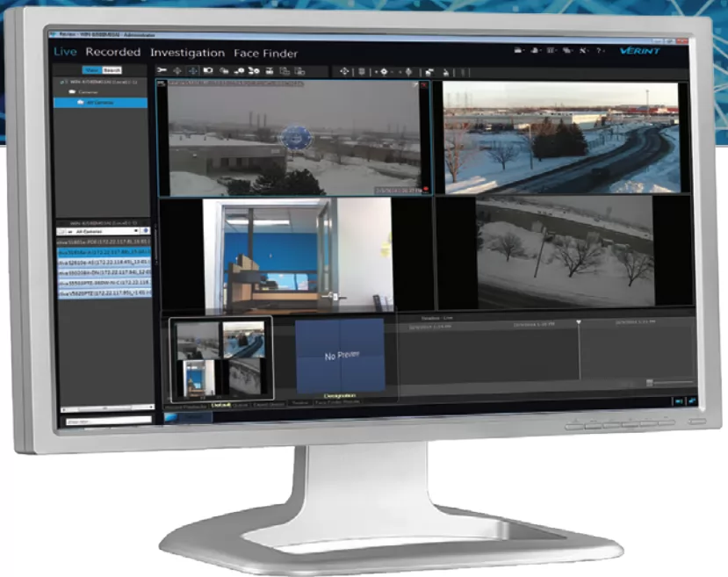Select the first camera in the device list
Viewport: 728px width, 577px height.
(104, 239)
